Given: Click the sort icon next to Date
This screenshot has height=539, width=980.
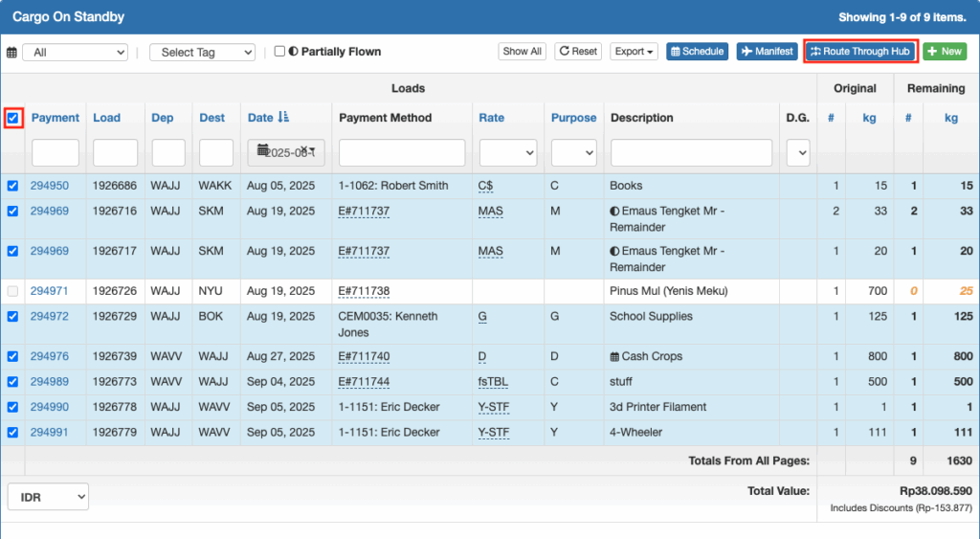Looking at the screenshot, I should 283,118.
